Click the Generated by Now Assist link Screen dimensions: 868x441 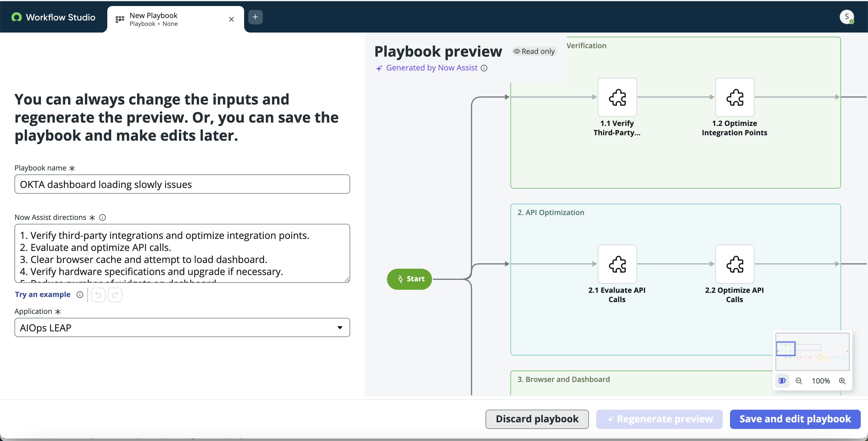(x=432, y=68)
